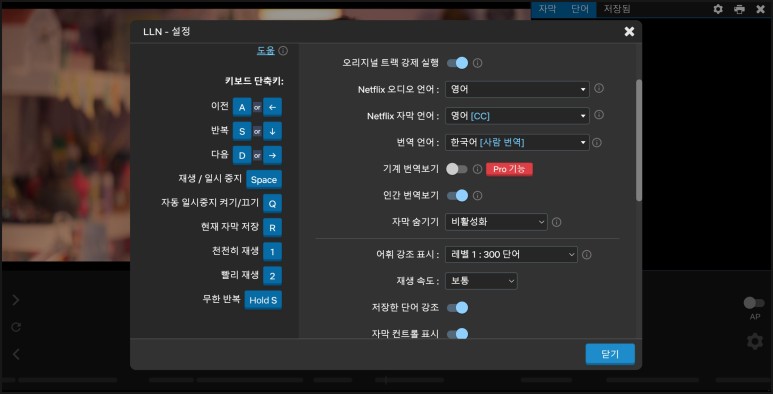Toggle 기계 번역보기 switch

click(x=457, y=169)
